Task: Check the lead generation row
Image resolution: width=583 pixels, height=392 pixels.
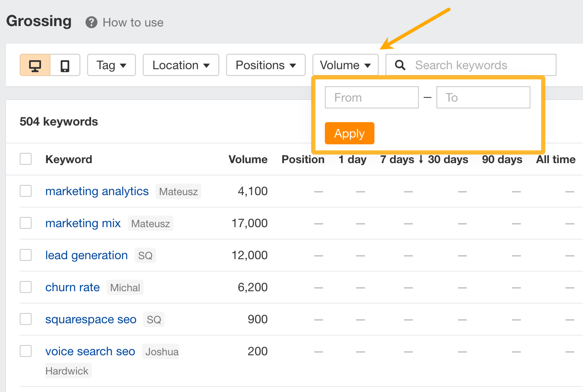Action: (x=26, y=255)
